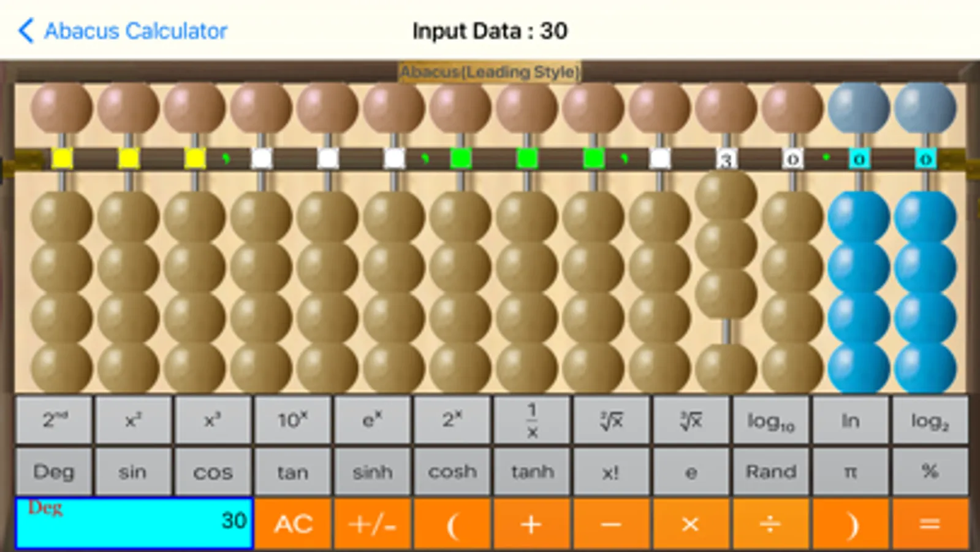Click the raised top bead under the 3 marker
980x552 pixels.
tap(726, 196)
